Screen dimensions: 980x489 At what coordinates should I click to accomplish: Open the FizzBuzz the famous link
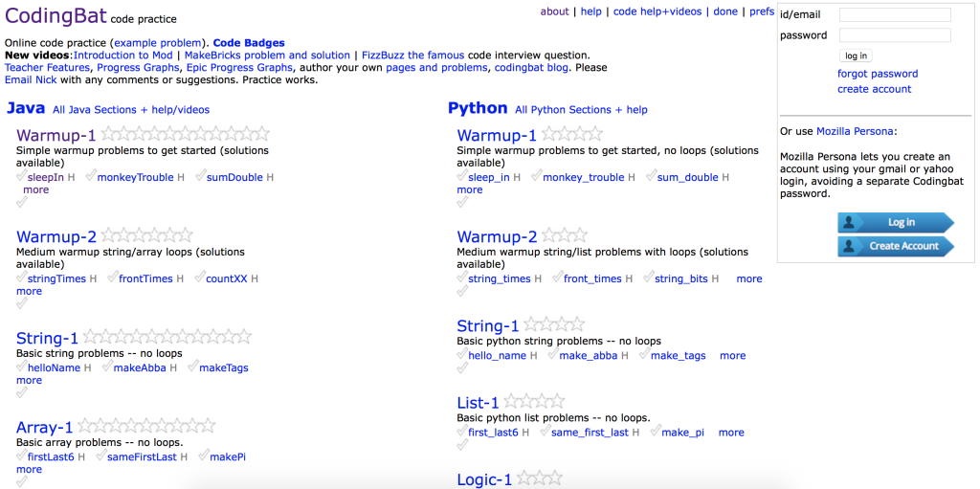(413, 56)
